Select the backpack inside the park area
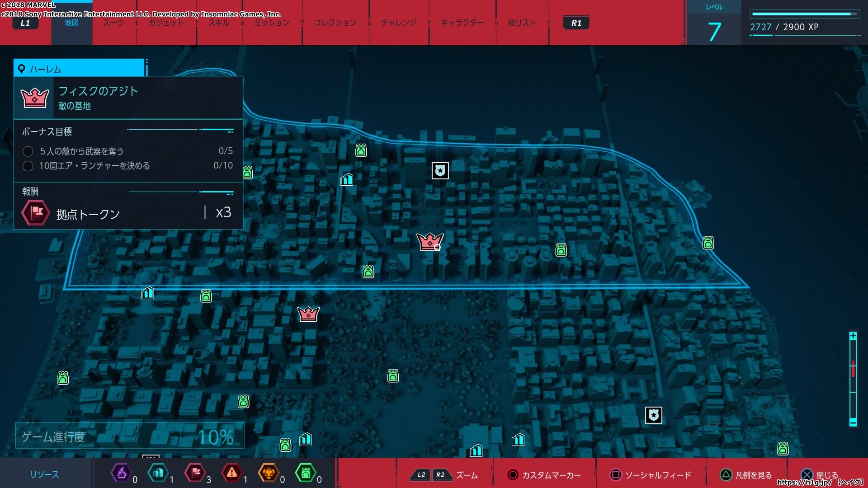This screenshot has height=488, width=868. coord(393,375)
